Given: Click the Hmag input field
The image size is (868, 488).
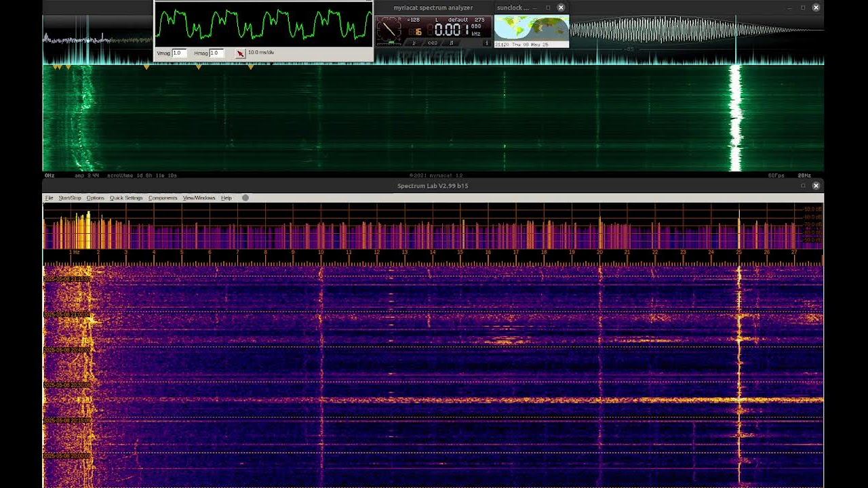Looking at the screenshot, I should point(217,53).
